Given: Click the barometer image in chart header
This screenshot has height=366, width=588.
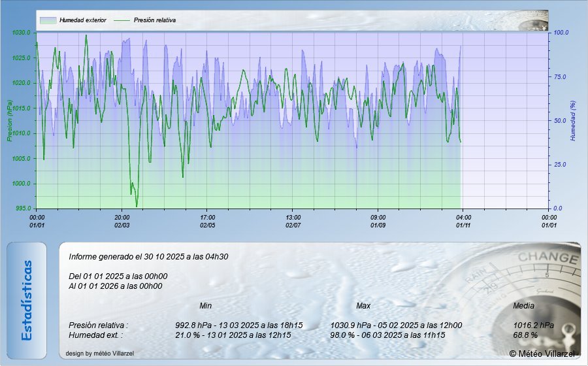Looking at the screenshot, I should click(531, 22).
